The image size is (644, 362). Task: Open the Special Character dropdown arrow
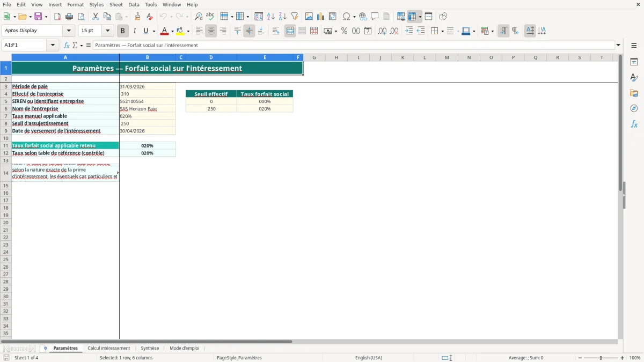[355, 17]
